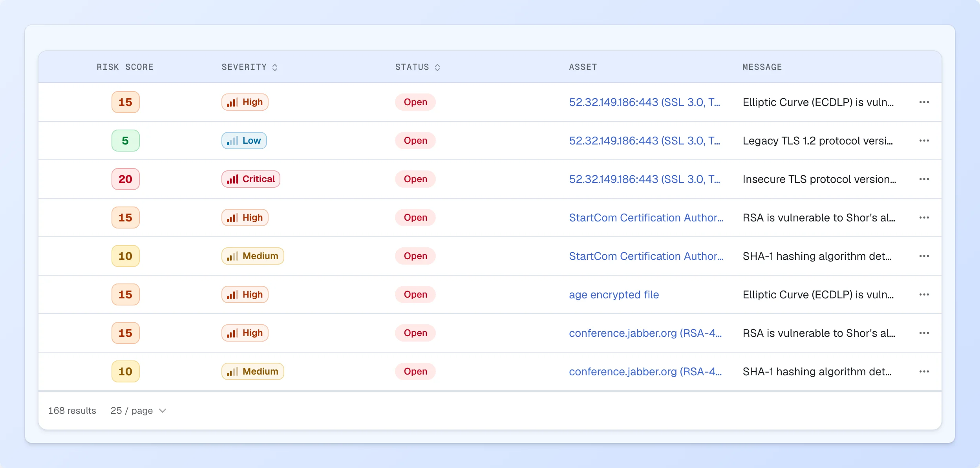Click the High severity badge in age encrypted file row
This screenshot has width=980, height=468.
pos(245,294)
